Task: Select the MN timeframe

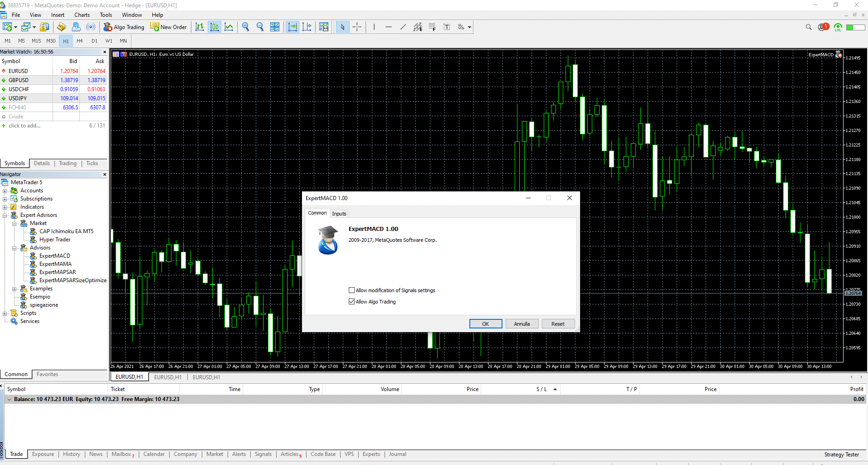Action: tap(123, 41)
